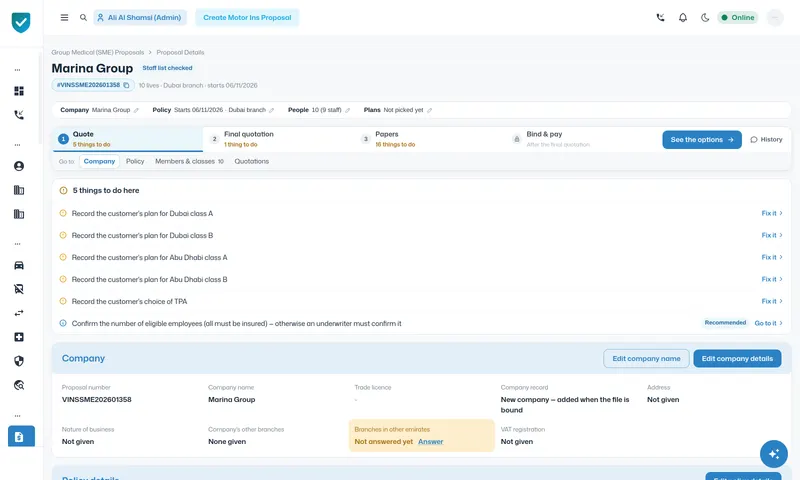This screenshot has width=800, height=480.
Task: Click Fix it for Abu Dhabi class A
Action: click(x=772, y=257)
